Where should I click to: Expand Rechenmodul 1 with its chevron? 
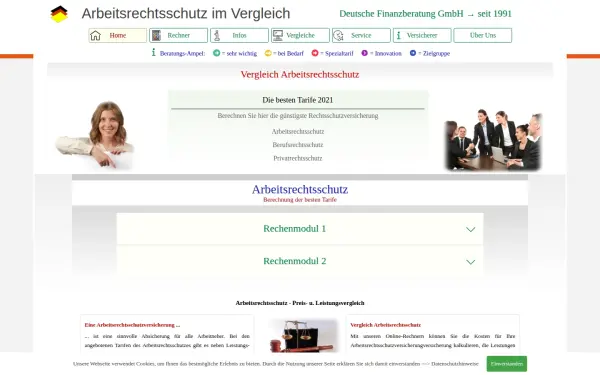pyautogui.click(x=471, y=230)
